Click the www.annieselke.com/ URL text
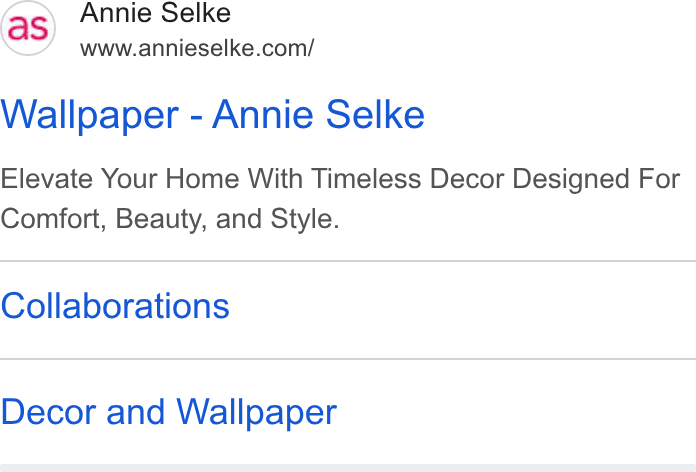This screenshot has width=696, height=472. click(x=197, y=48)
